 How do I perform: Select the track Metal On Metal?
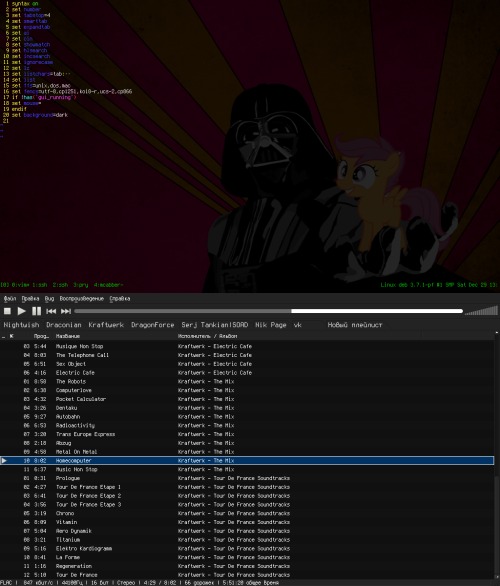(x=247, y=451)
